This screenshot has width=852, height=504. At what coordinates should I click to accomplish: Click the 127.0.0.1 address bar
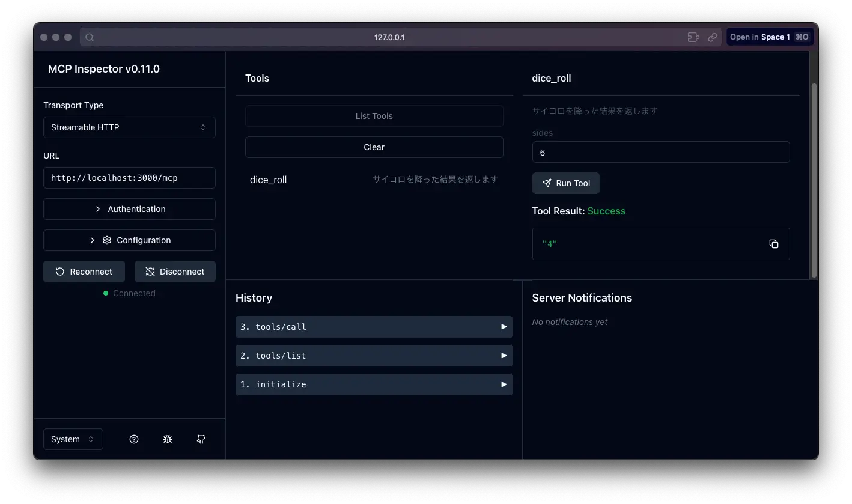[x=401, y=37]
